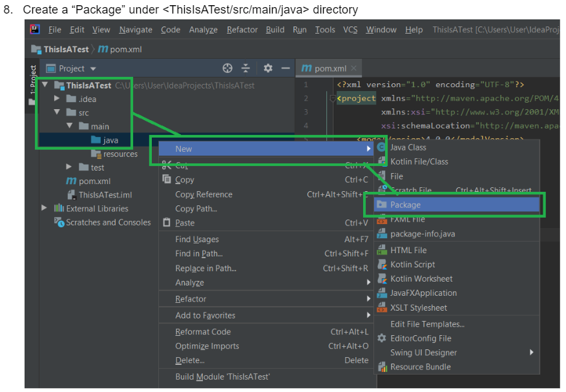Open the Navigate menu
This screenshot has height=392, width=566.
pyautogui.click(x=136, y=30)
